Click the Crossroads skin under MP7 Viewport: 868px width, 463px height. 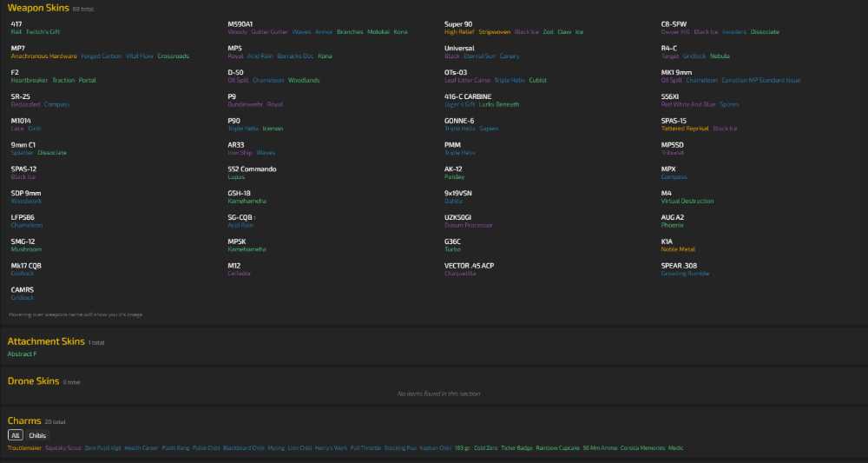tap(174, 56)
